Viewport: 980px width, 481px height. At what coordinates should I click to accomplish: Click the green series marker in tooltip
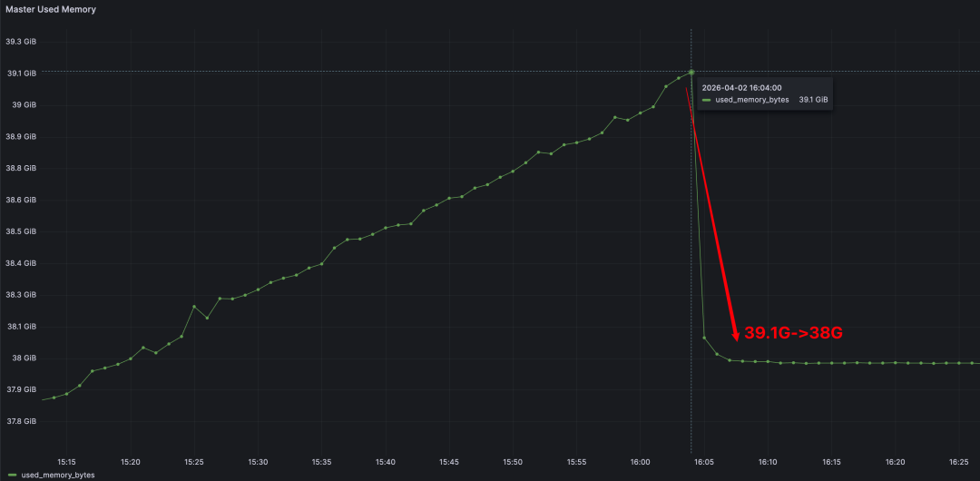[707, 100]
